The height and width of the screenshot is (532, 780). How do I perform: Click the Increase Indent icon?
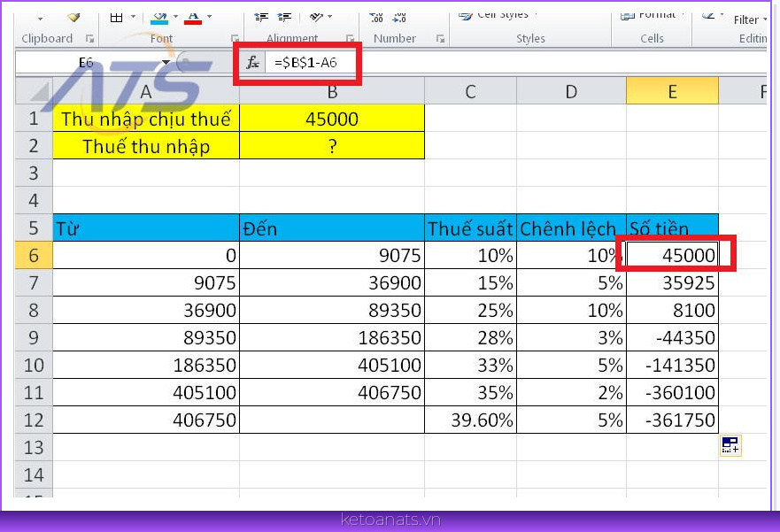coord(284,18)
